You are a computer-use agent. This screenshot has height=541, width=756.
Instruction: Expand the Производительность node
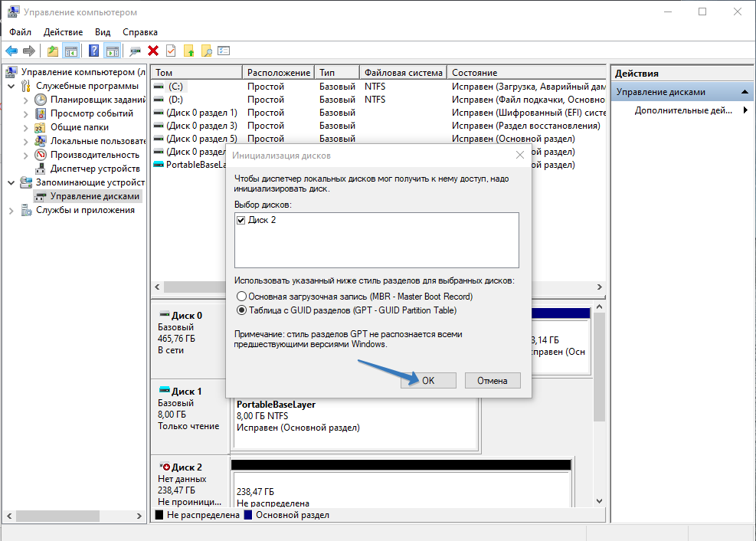click(25, 156)
